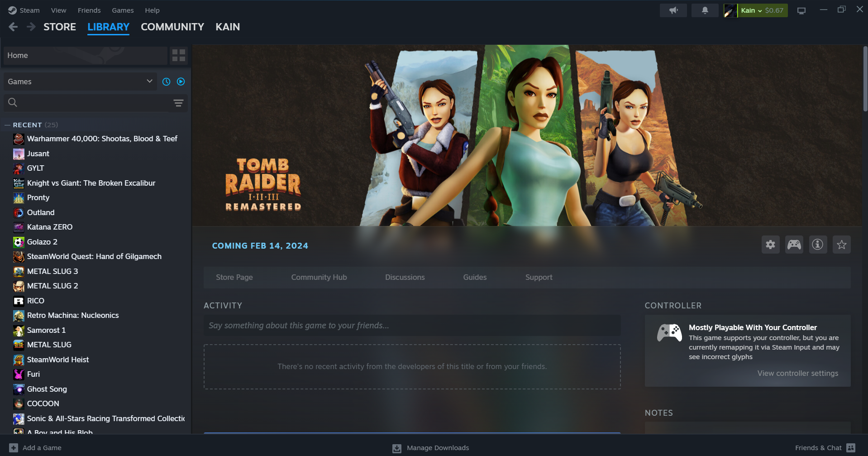The width and height of the screenshot is (868, 456).
Task: Open the Games category dropdown
Action: (80, 82)
